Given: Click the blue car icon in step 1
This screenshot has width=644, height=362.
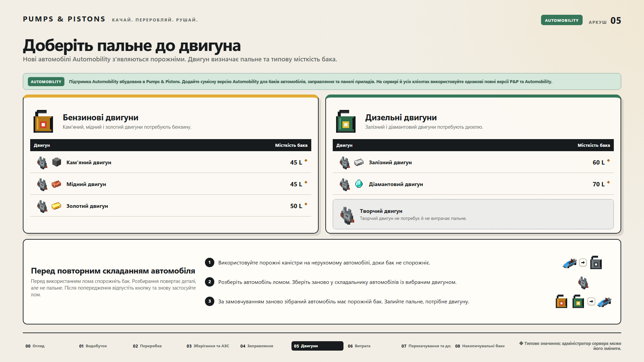Looking at the screenshot, I should tap(570, 263).
